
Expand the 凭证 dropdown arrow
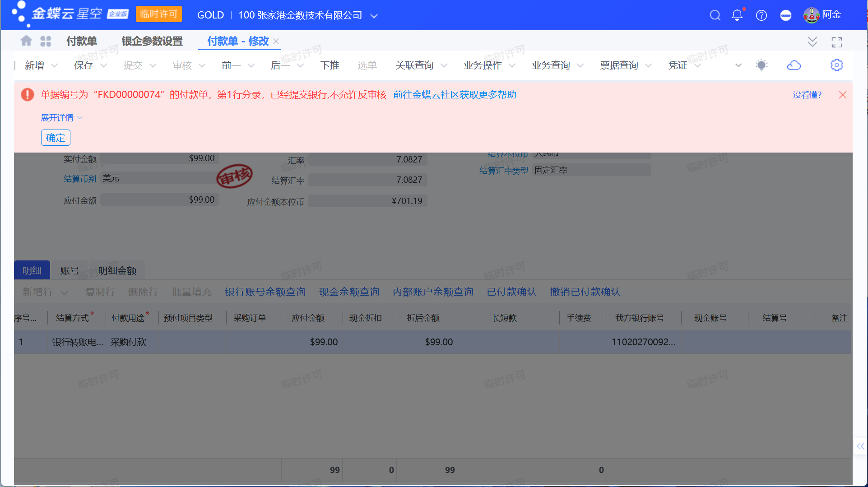[698, 65]
